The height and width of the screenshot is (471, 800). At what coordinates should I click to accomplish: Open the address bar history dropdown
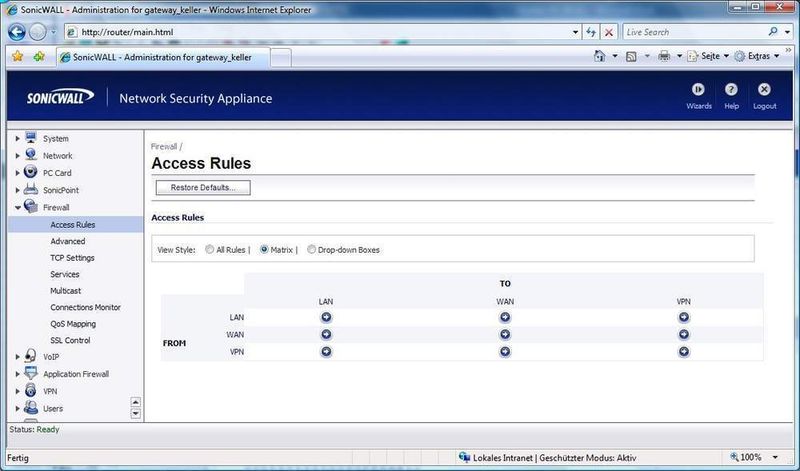576,32
